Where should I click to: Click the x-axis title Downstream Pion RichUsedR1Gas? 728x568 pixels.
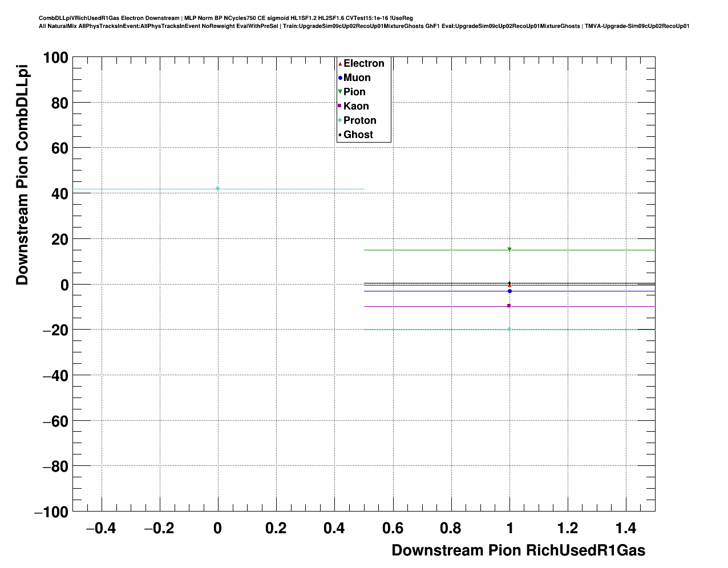pos(519,550)
